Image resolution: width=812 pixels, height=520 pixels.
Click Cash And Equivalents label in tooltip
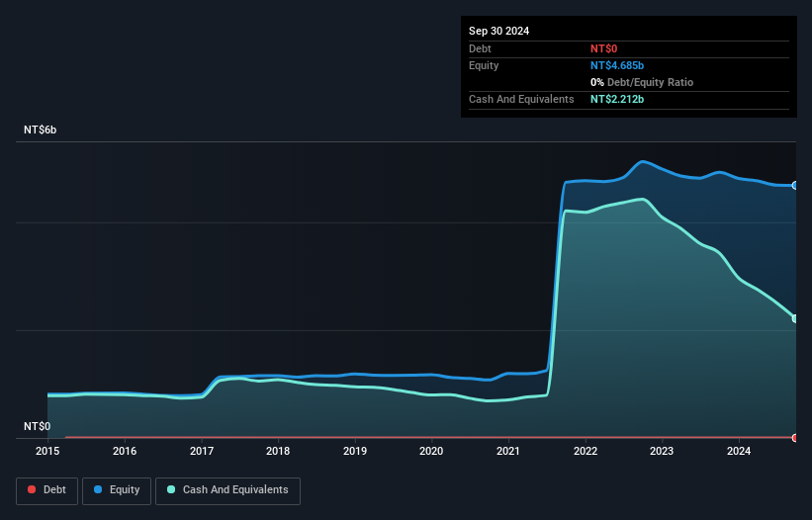[x=521, y=99]
